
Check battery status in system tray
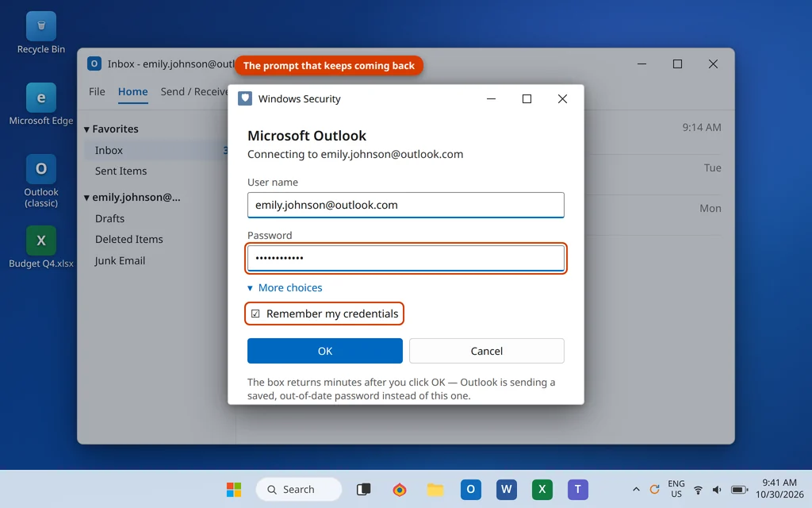739,489
